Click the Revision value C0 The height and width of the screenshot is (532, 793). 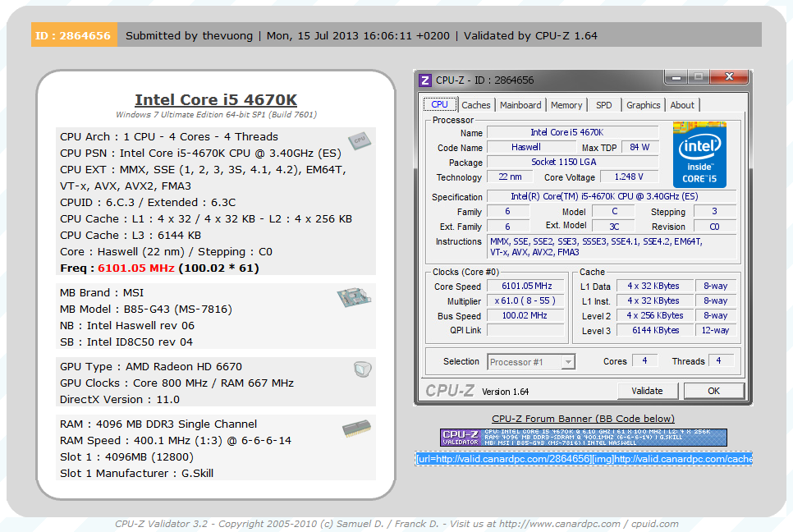715,226
